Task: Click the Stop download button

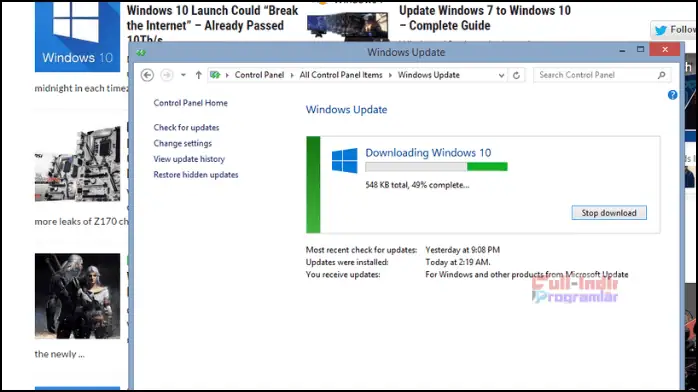Action: (x=609, y=213)
